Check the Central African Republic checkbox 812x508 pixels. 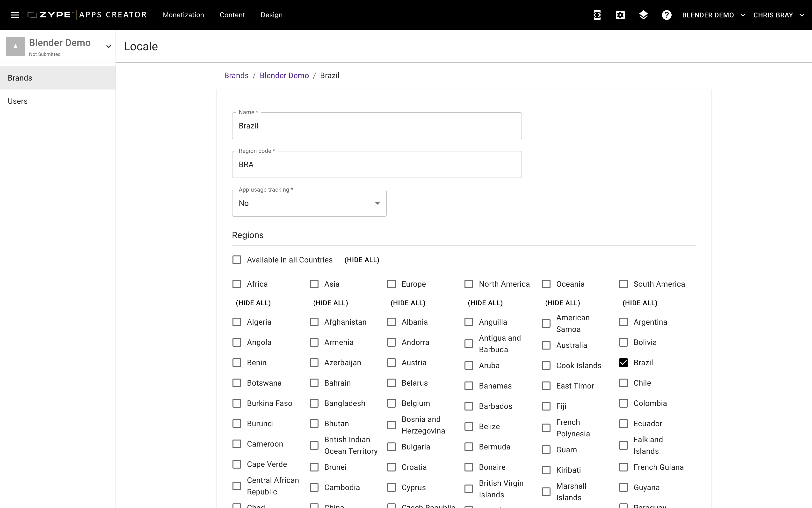237,486
